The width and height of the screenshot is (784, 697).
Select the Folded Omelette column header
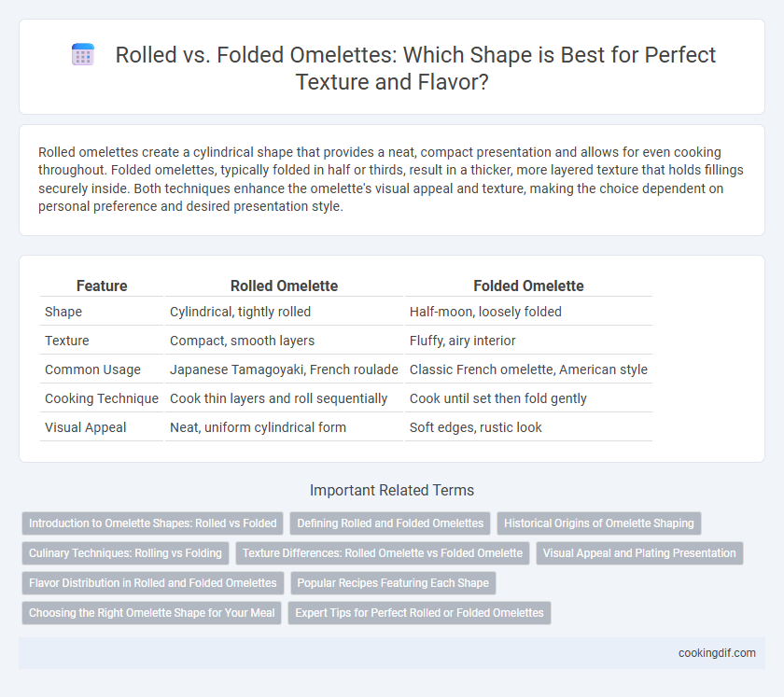click(x=528, y=286)
